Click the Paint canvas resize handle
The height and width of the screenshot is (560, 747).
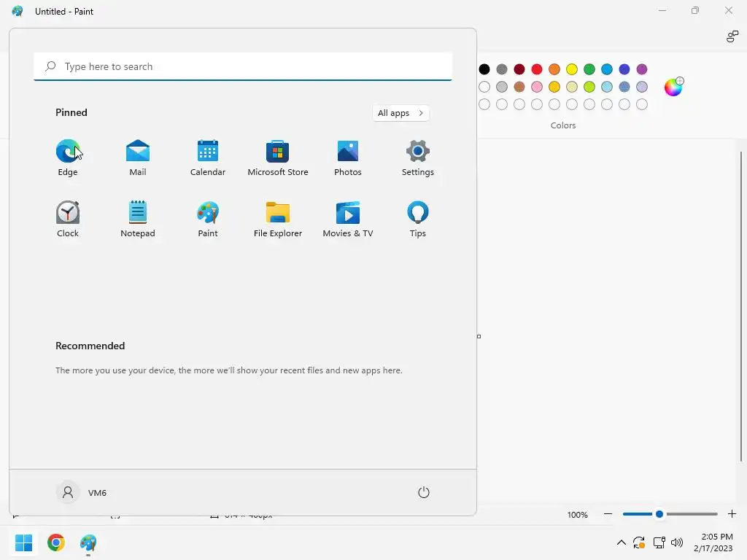479,337
